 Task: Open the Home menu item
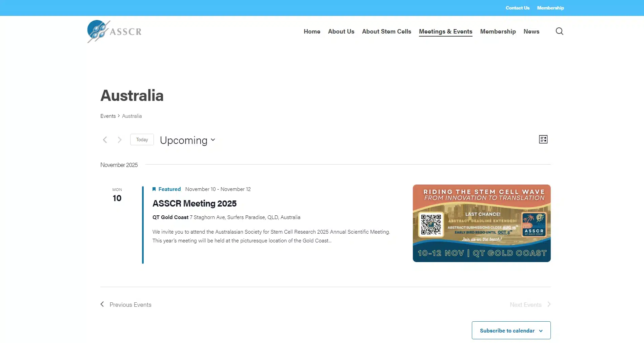[312, 31]
